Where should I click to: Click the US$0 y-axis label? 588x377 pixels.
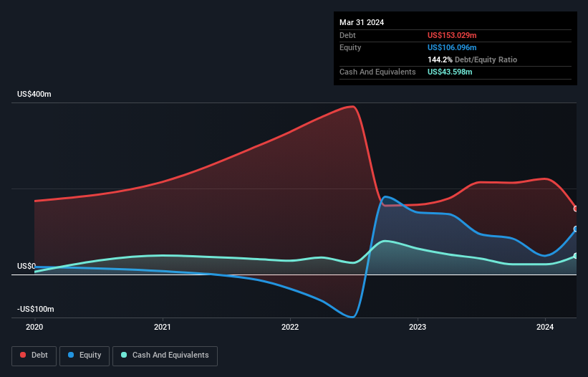[26, 267]
